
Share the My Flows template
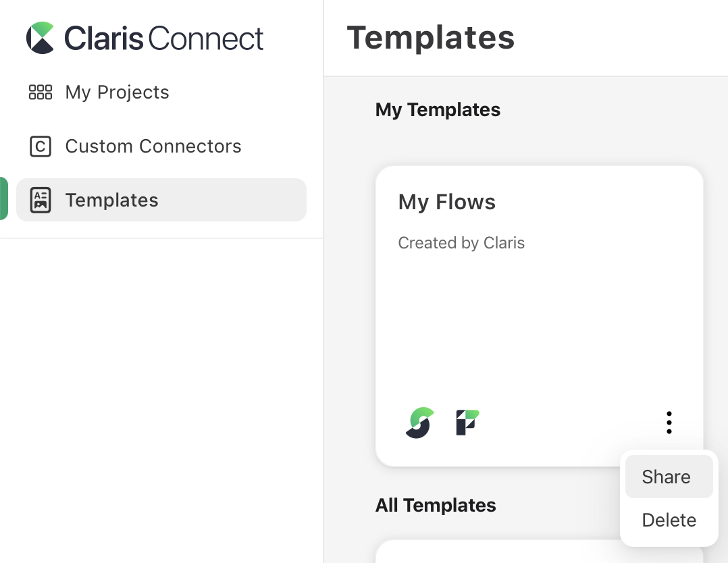tap(667, 476)
